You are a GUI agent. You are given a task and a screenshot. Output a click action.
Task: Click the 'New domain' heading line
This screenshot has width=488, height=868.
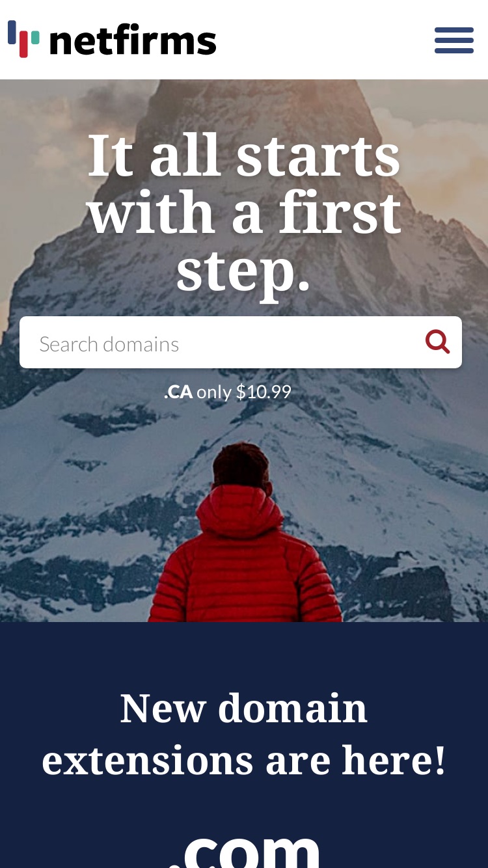pyautogui.click(x=244, y=708)
